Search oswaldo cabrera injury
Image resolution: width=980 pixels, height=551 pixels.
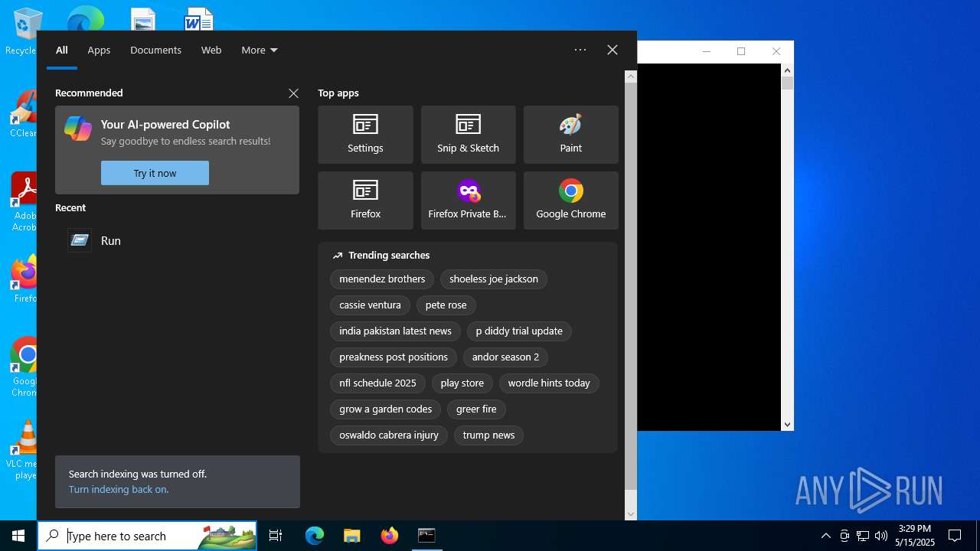click(x=389, y=435)
